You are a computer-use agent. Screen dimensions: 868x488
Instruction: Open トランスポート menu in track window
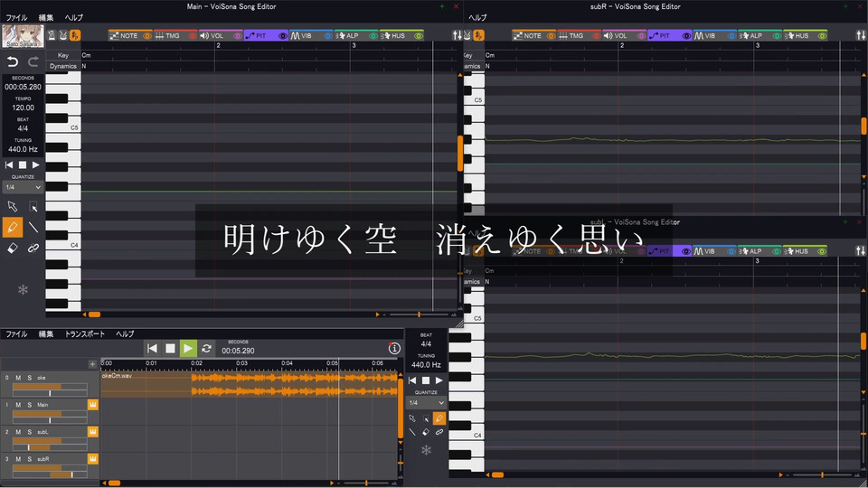(x=85, y=334)
